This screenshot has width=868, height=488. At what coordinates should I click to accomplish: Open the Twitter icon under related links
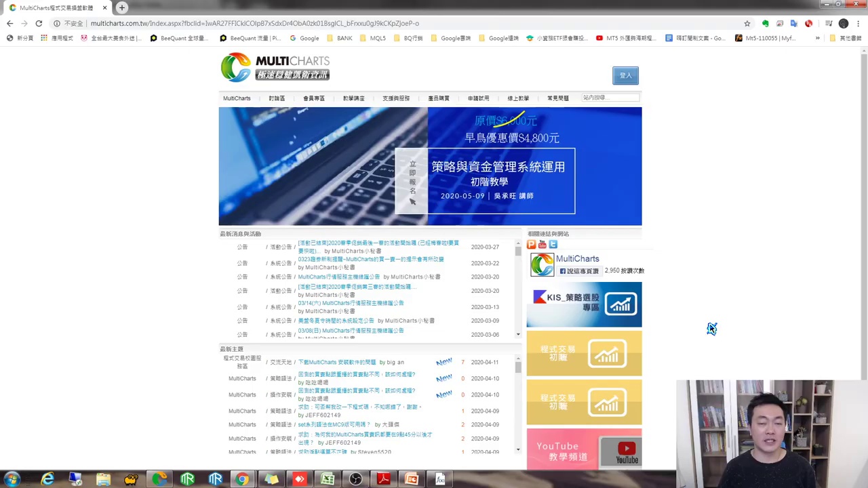point(553,244)
